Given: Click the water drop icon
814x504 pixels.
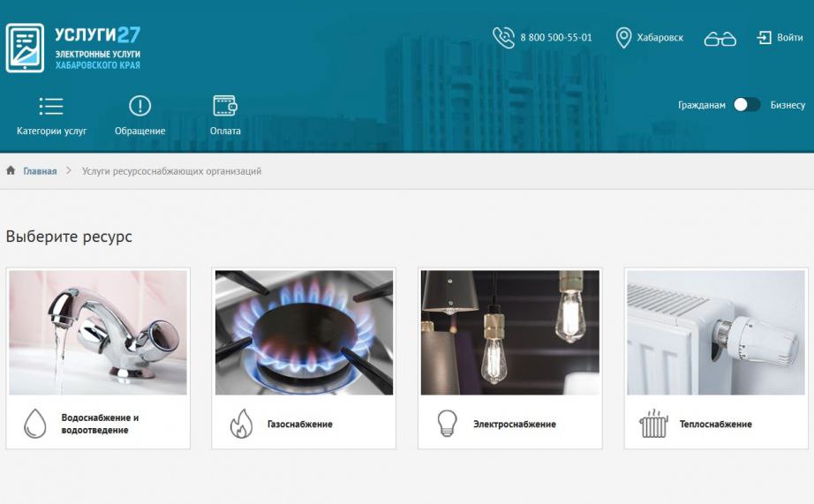Looking at the screenshot, I should (x=34, y=424).
